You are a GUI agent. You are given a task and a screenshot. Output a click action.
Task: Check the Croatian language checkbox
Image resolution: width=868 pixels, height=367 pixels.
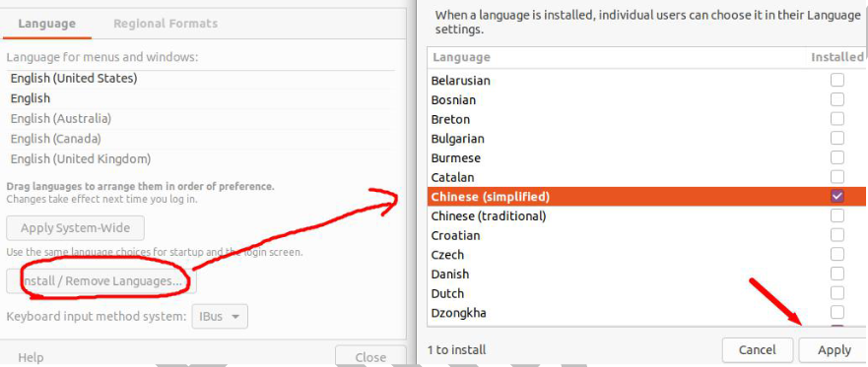(x=837, y=235)
